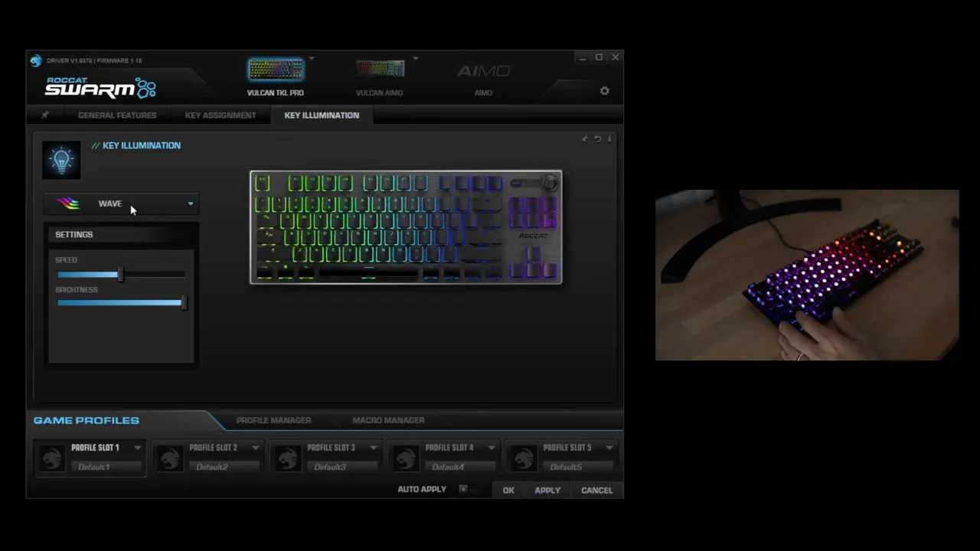Close the Roccat Swarm window
This screenshot has height=551, width=980.
615,57
